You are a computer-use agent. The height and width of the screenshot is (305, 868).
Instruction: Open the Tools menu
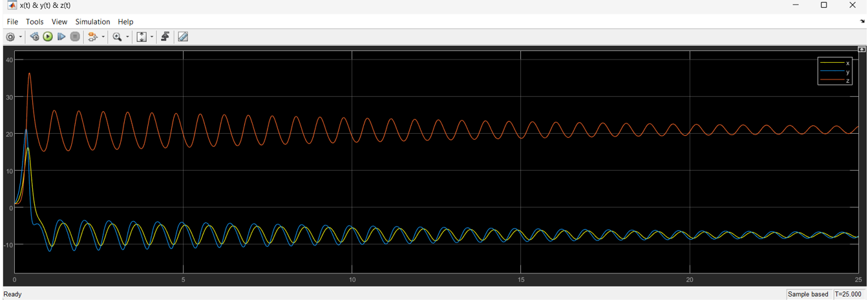[34, 21]
